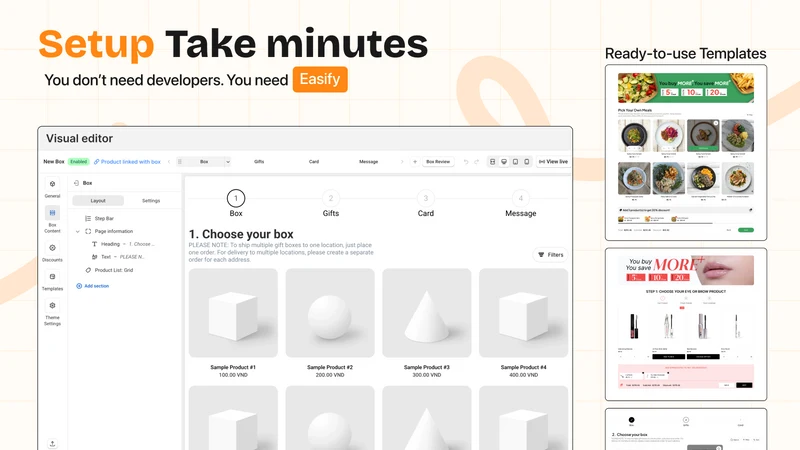
Task: Click the Add section link
Action: tap(92, 286)
